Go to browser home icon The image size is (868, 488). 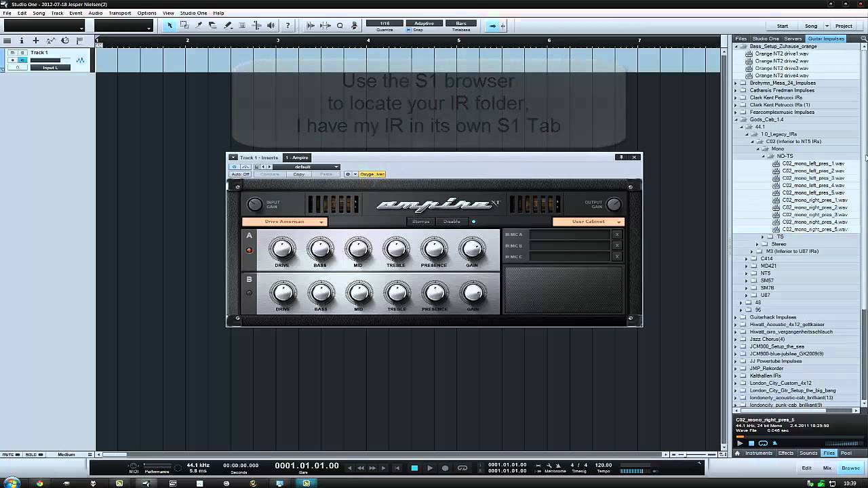point(738,453)
